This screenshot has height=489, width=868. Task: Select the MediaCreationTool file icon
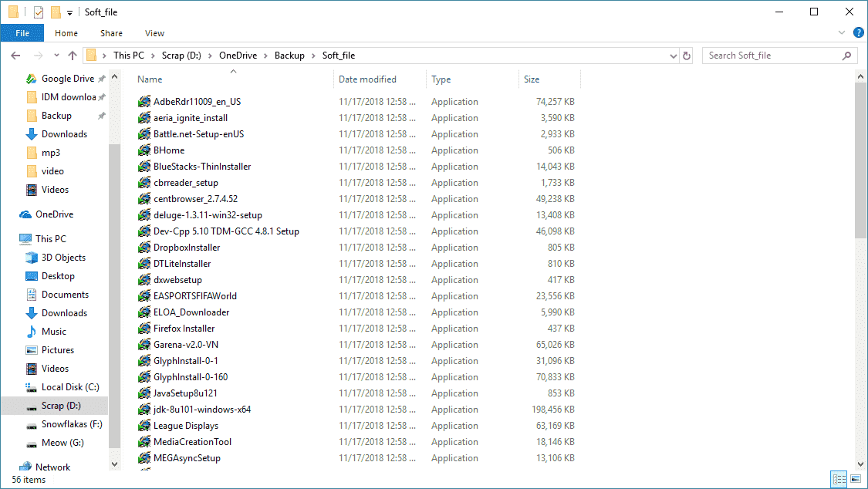(x=144, y=441)
